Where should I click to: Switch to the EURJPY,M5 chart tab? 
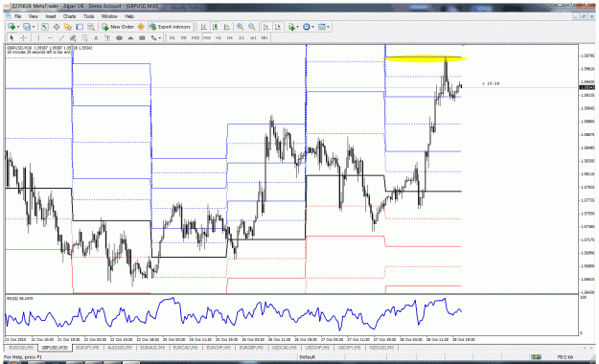[87, 348]
